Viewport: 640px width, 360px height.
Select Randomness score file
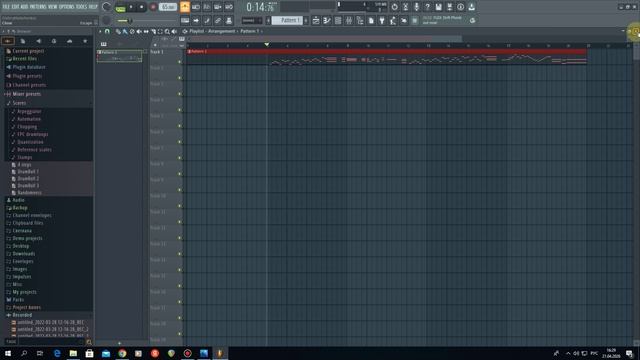29,192
